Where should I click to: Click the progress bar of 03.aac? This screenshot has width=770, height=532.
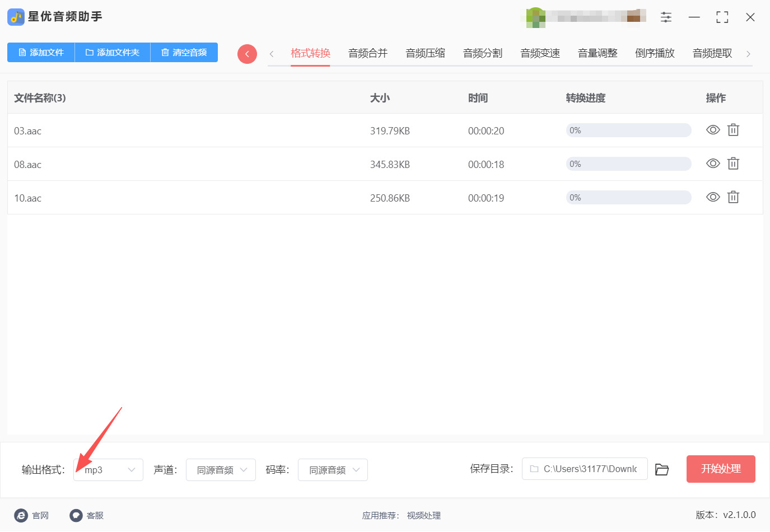[x=628, y=130]
